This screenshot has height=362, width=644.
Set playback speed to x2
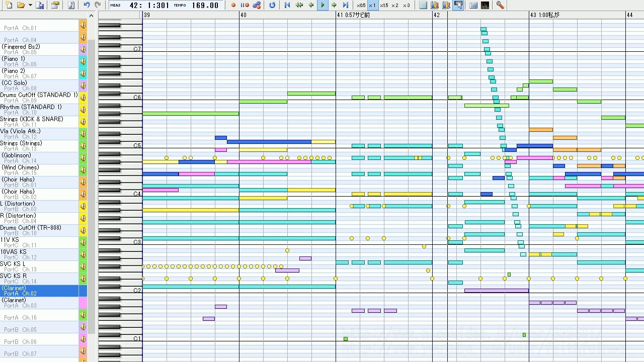395,5
